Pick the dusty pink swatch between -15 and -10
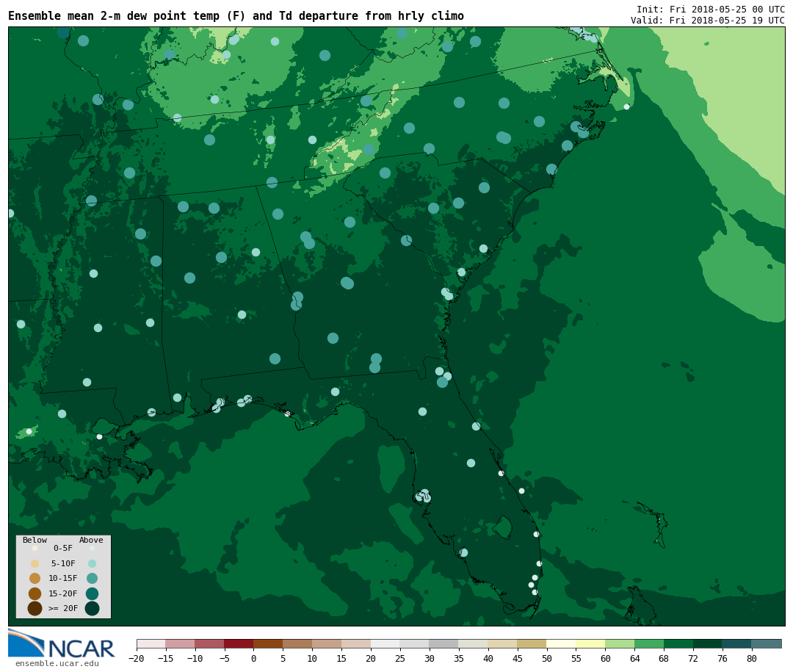 (x=180, y=643)
